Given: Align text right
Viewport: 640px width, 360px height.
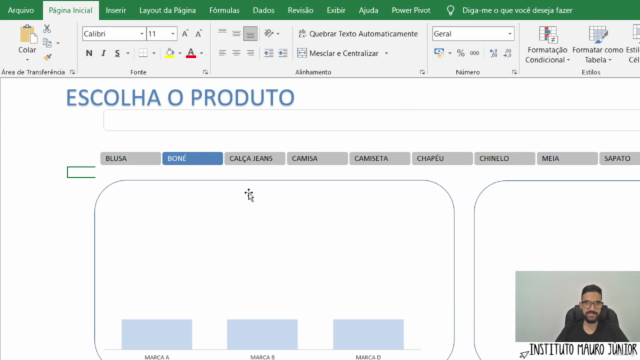Looking at the screenshot, I should coord(250,53).
